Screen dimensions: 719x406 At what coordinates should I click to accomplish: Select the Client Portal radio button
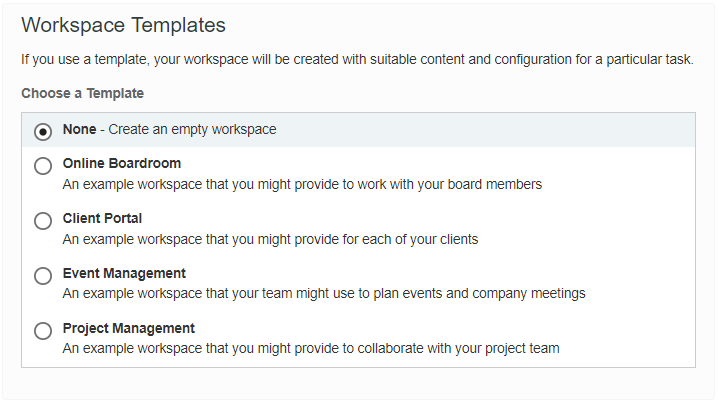(43, 221)
